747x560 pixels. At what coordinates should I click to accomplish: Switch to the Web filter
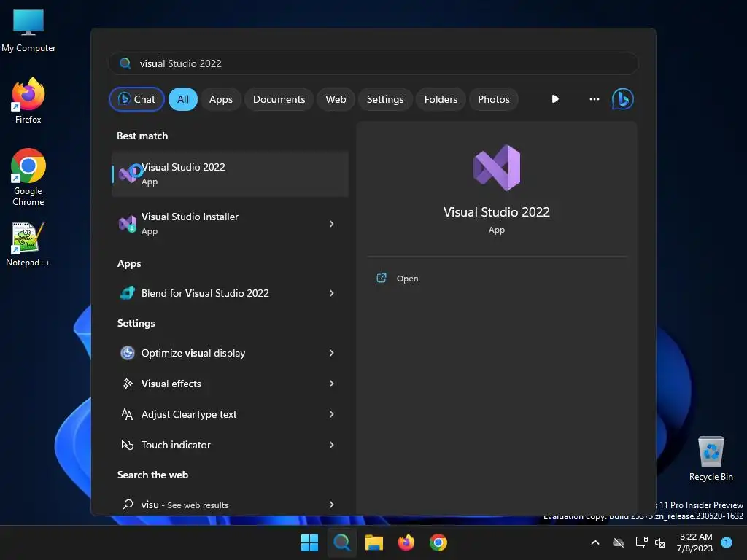[x=336, y=99]
